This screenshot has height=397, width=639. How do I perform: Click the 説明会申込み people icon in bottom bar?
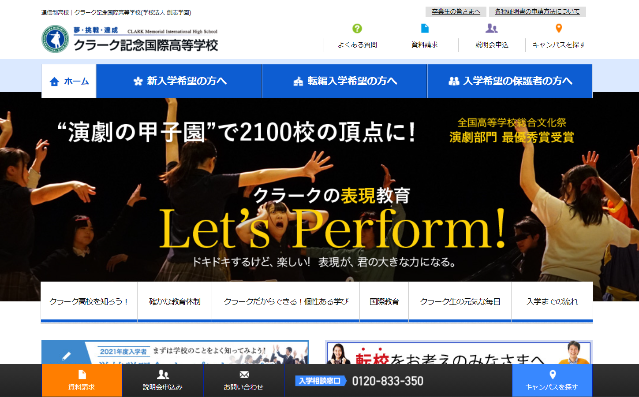click(x=163, y=374)
